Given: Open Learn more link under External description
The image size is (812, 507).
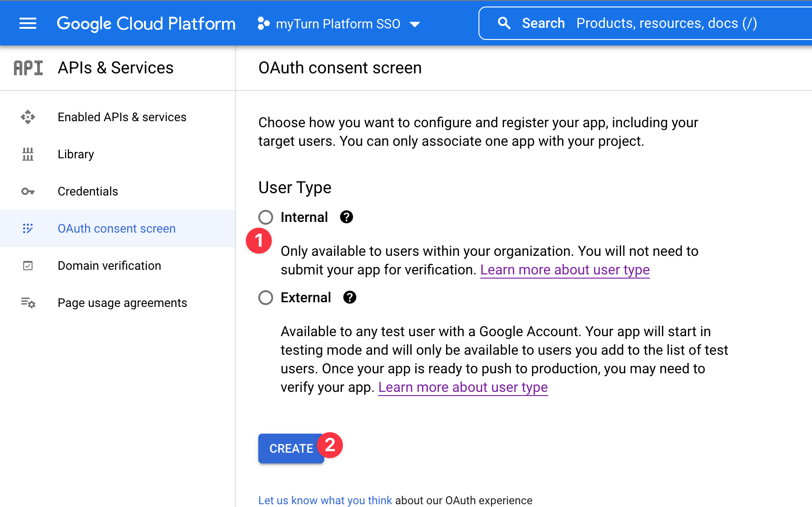Looking at the screenshot, I should [x=463, y=387].
